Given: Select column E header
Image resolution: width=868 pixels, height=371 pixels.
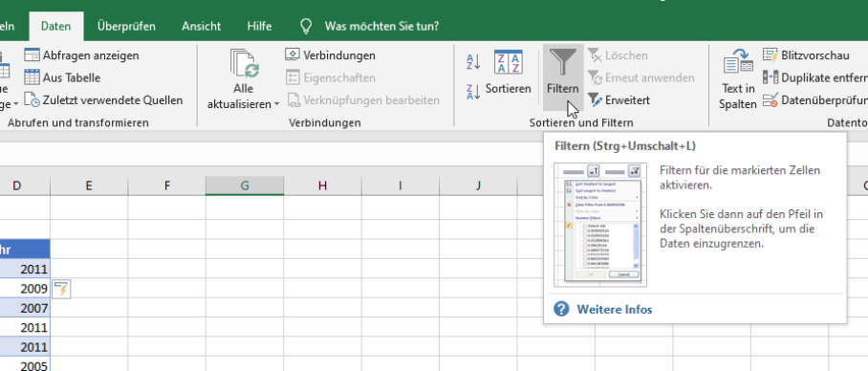Looking at the screenshot, I should 89,185.
